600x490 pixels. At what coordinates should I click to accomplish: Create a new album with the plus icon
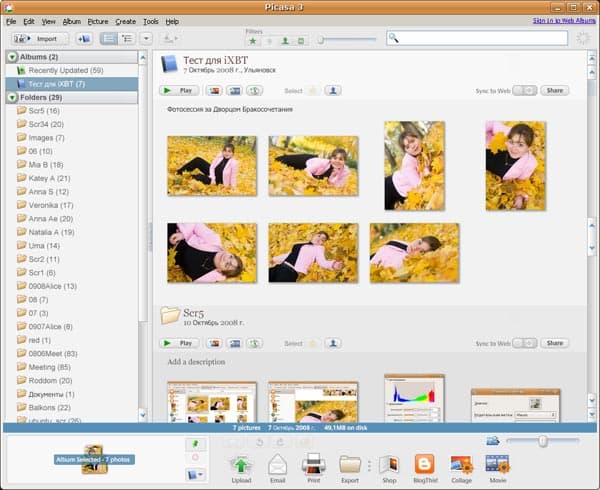[x=83, y=39]
